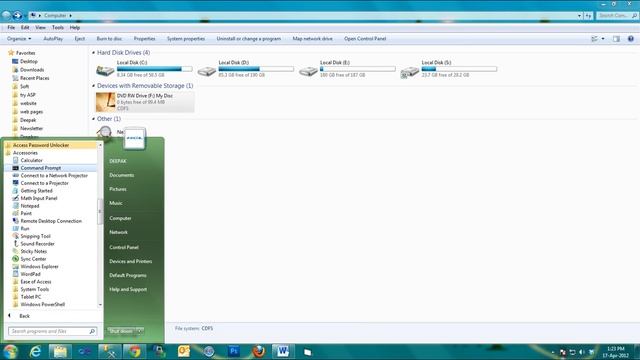Click Devices and Printers in Start menu
640x360 pixels.
click(131, 261)
